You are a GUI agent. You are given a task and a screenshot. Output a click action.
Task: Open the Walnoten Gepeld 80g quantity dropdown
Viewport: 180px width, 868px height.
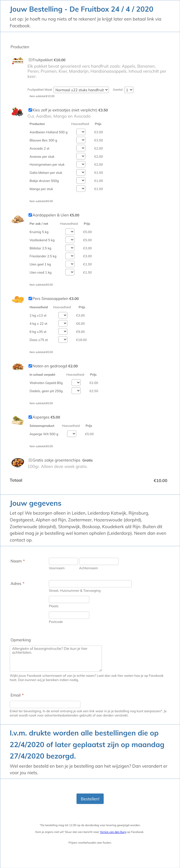coord(76,382)
